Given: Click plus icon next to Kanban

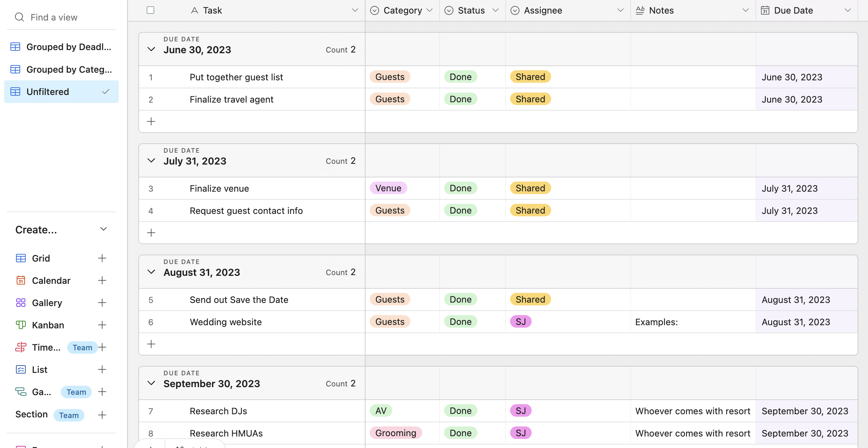Looking at the screenshot, I should pos(102,325).
